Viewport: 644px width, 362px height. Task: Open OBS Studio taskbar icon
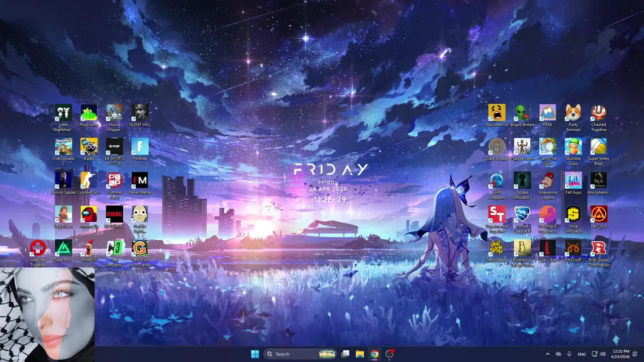(x=389, y=354)
